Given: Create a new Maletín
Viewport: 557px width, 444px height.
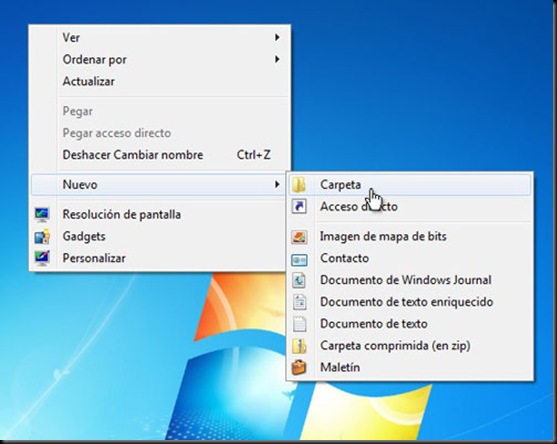Looking at the screenshot, I should tap(410, 368).
